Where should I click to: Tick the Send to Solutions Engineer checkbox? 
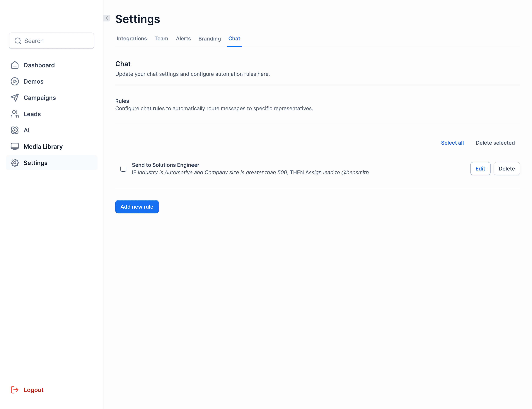[x=123, y=169]
